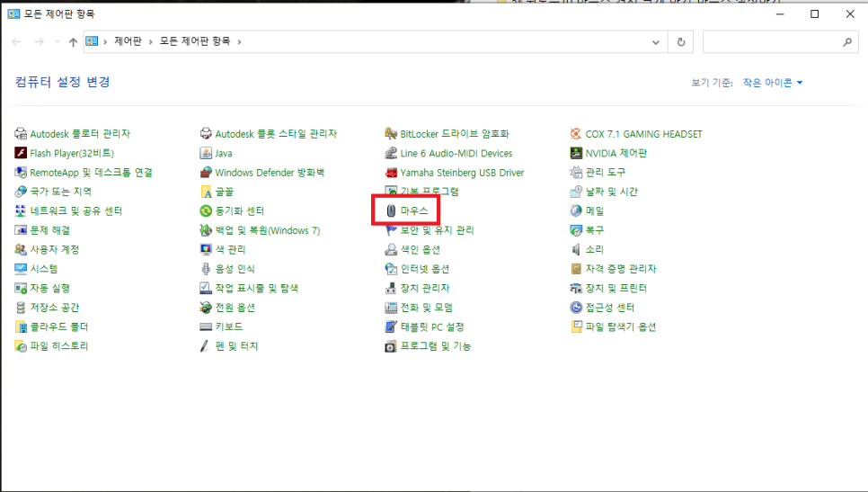Open the 사용자 계정 icon
868x492 pixels.
(21, 249)
